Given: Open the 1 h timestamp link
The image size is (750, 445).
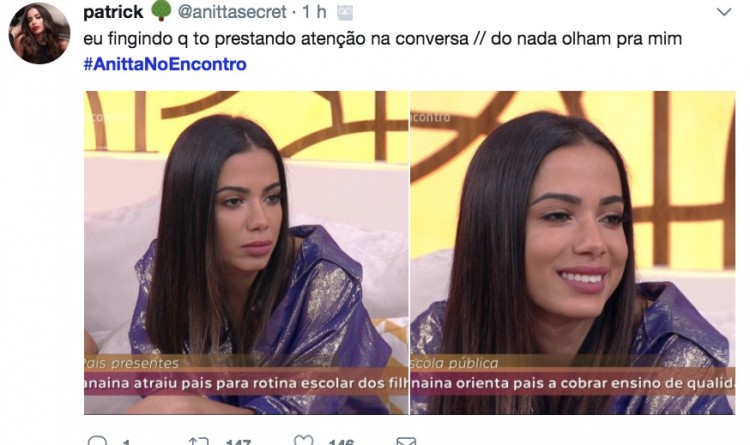Looking at the screenshot, I should (x=314, y=11).
